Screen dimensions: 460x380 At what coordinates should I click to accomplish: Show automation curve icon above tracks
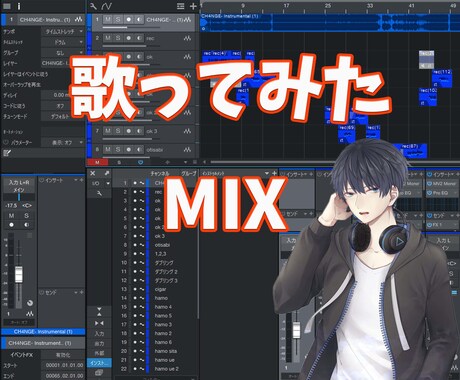point(106,6)
